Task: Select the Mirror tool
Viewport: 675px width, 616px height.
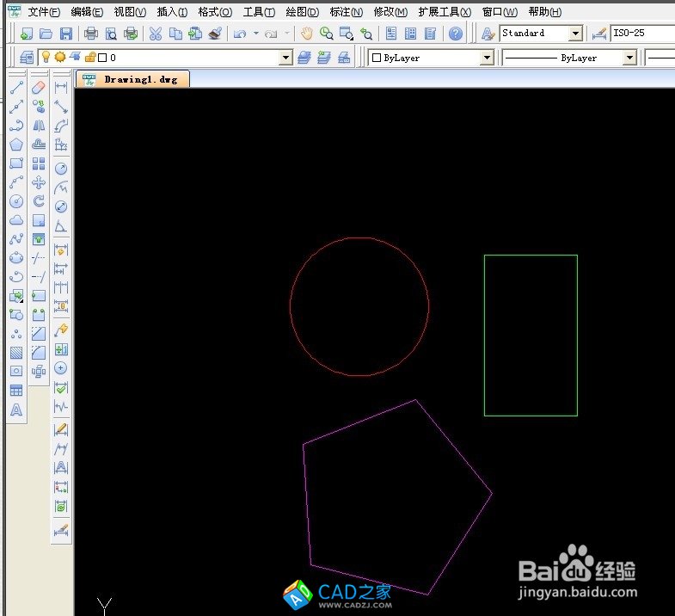Action: click(x=39, y=126)
